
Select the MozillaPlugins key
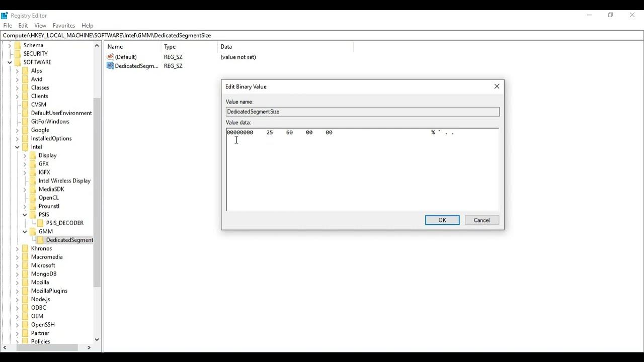point(49,291)
